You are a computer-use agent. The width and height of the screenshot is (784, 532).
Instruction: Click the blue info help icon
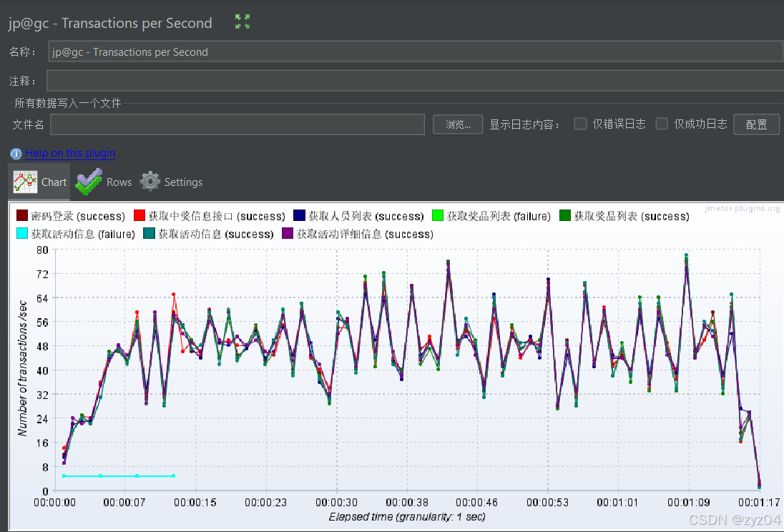click(x=16, y=154)
